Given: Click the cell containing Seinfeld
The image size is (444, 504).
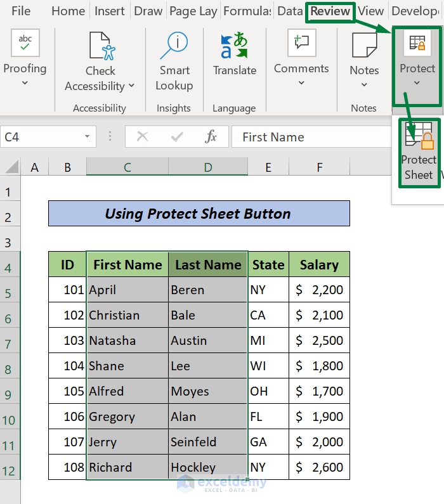Looking at the screenshot, I should pyautogui.click(x=208, y=442).
